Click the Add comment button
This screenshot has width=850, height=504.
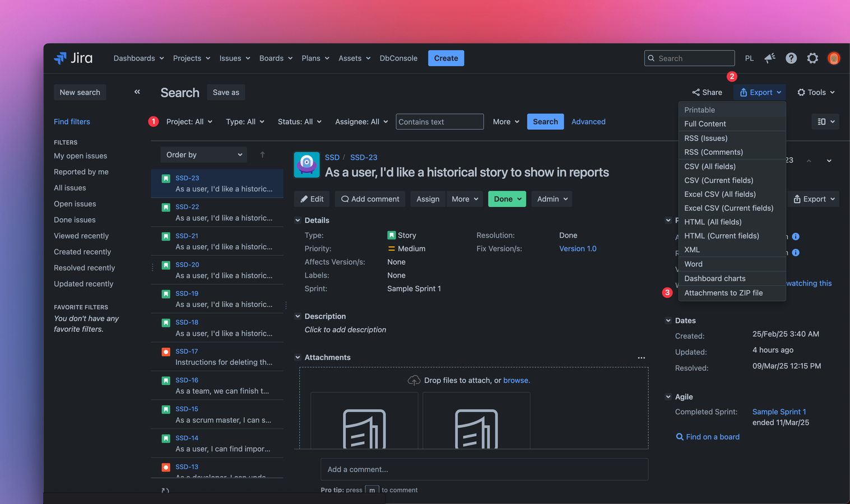370,199
